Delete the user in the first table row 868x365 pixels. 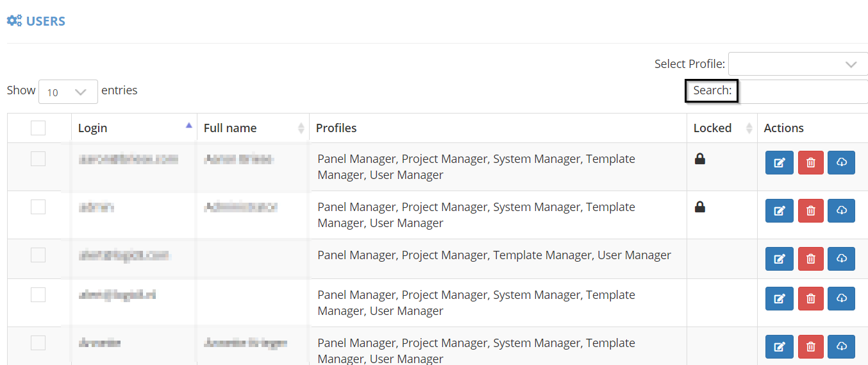click(x=810, y=163)
